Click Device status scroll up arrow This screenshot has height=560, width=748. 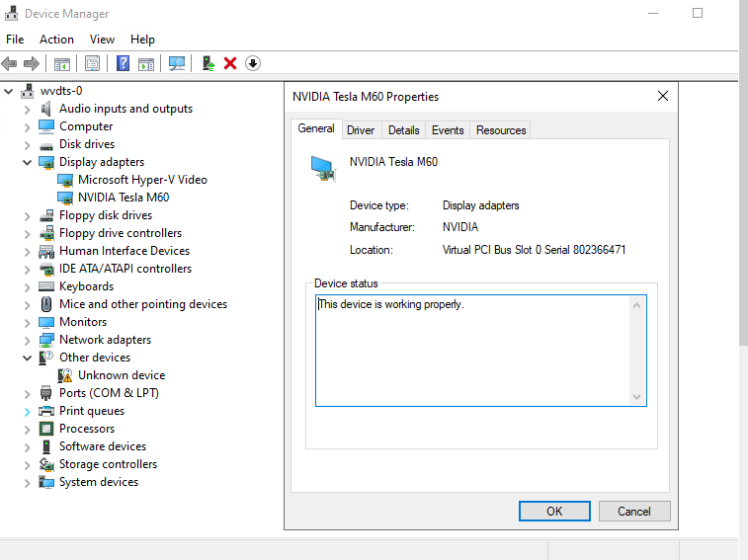coord(637,305)
